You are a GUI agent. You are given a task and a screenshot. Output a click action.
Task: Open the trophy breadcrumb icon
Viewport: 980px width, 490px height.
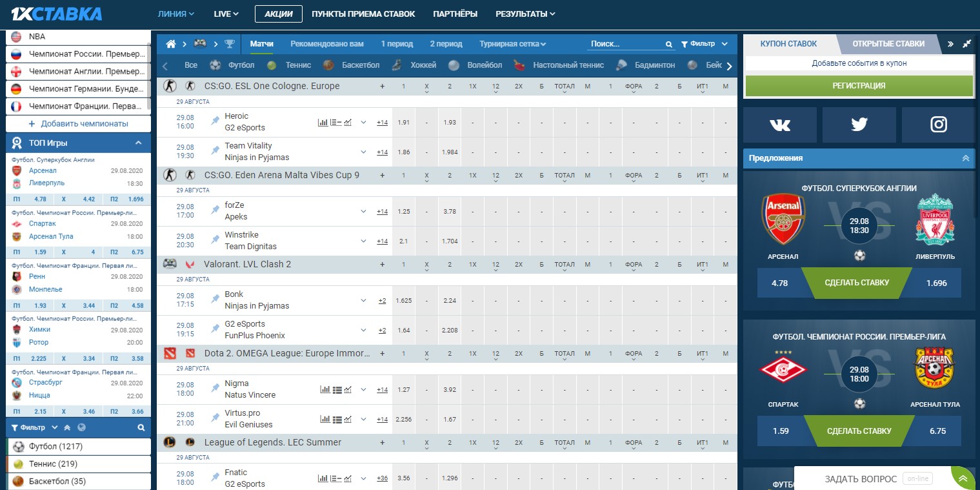(230, 44)
